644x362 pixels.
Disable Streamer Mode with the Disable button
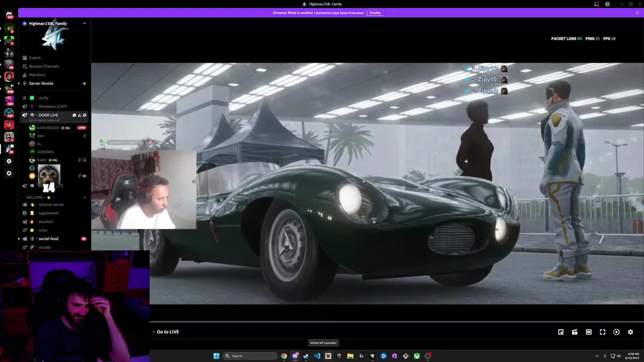click(375, 13)
